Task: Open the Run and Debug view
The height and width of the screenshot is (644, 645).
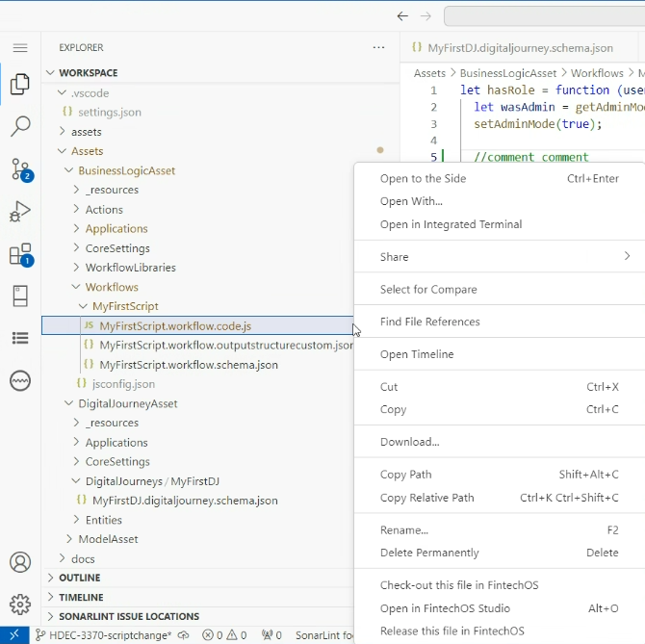Action: point(20,212)
